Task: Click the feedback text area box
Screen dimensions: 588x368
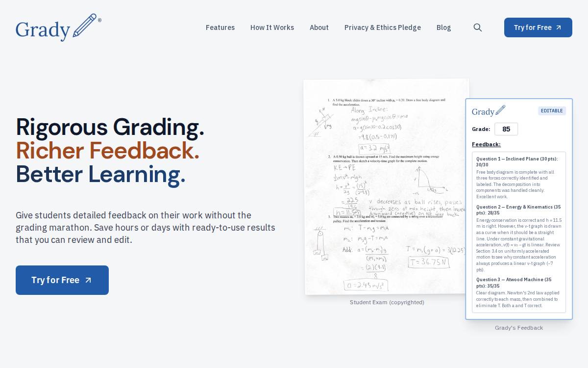Action: (x=519, y=232)
